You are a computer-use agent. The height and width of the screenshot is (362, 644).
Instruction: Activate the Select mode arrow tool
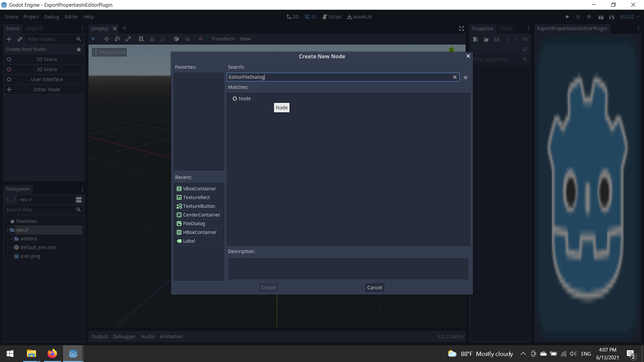point(93,39)
